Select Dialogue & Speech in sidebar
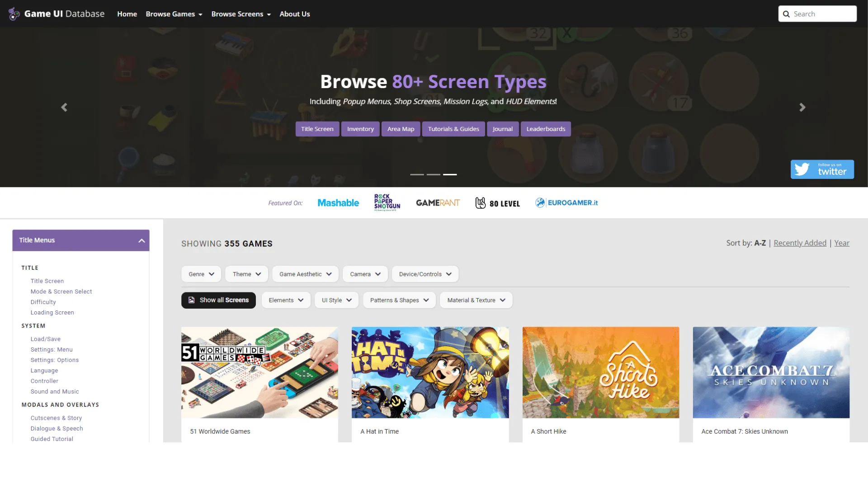 (x=57, y=428)
